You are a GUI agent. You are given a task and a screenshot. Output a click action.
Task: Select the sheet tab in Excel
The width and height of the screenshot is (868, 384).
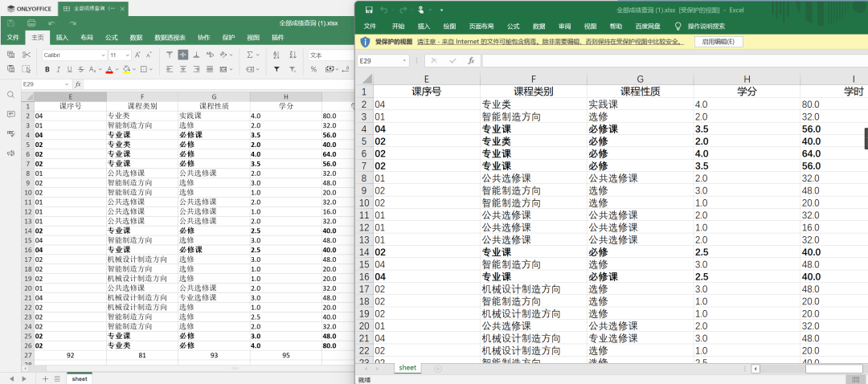tap(407, 367)
